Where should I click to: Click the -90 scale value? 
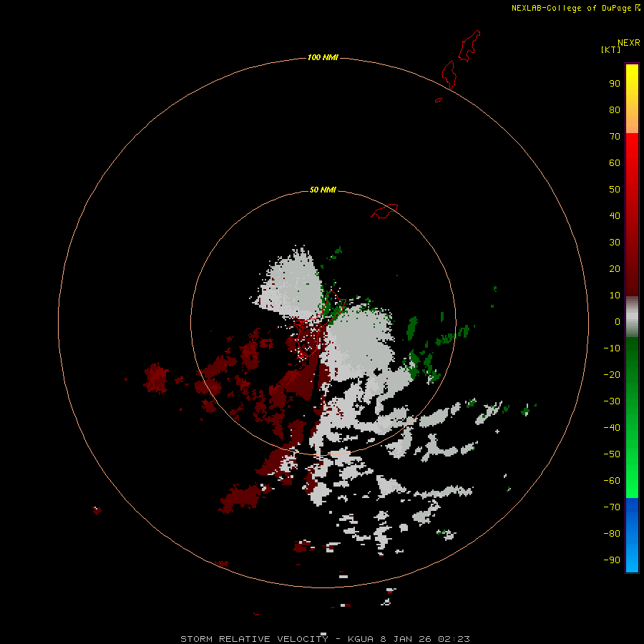pyautogui.click(x=612, y=560)
